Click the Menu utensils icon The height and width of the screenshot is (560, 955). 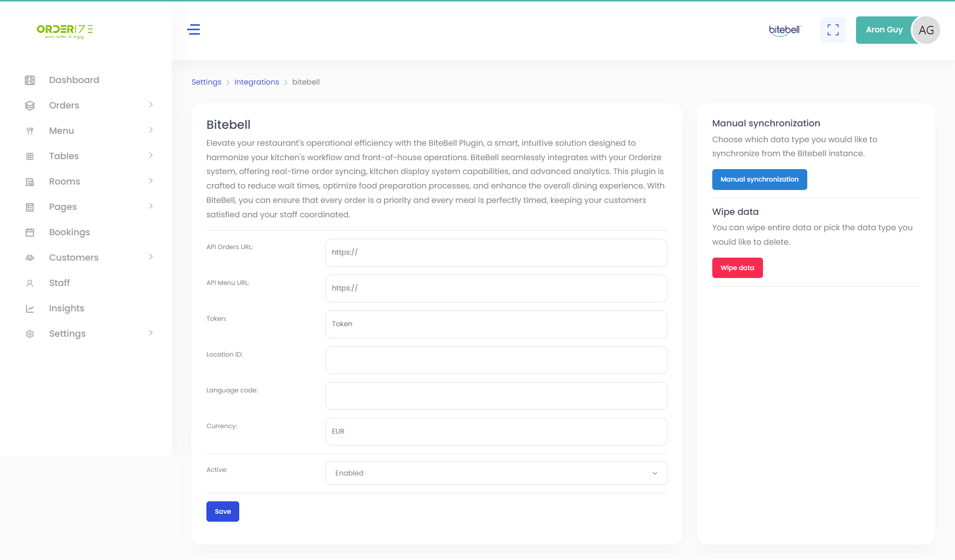coord(30,131)
